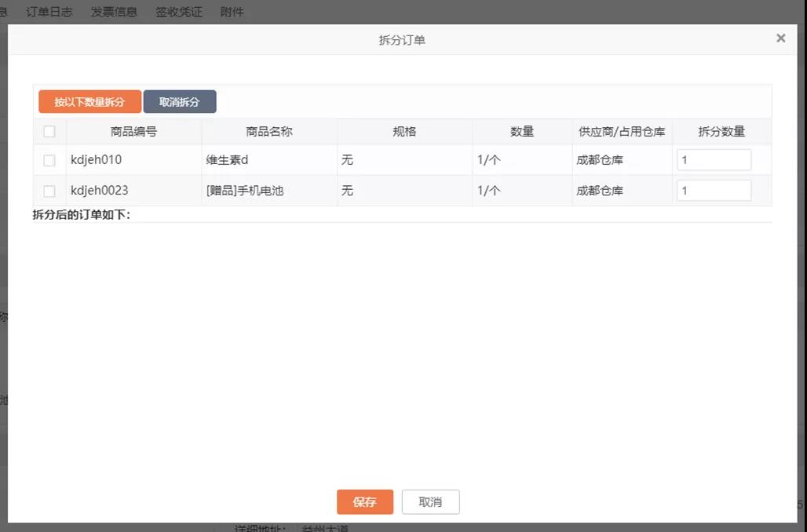
Task: Click the 按以下数量拆分 button
Action: click(89, 102)
